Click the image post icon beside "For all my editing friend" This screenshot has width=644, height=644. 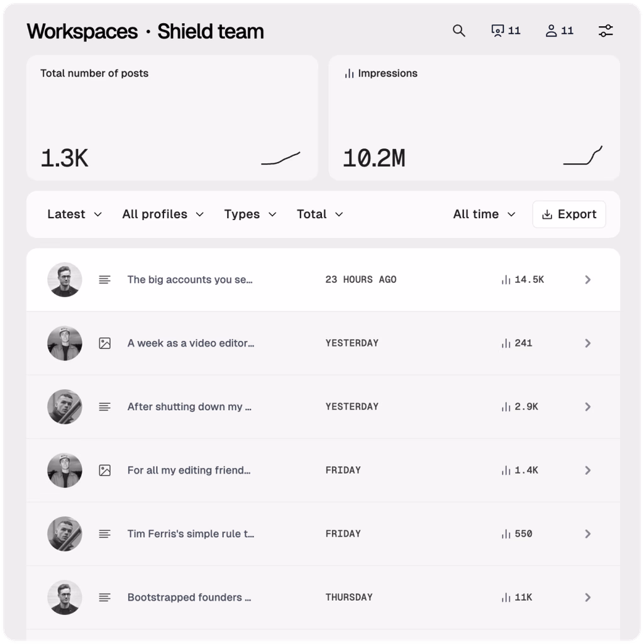pyautogui.click(x=104, y=470)
